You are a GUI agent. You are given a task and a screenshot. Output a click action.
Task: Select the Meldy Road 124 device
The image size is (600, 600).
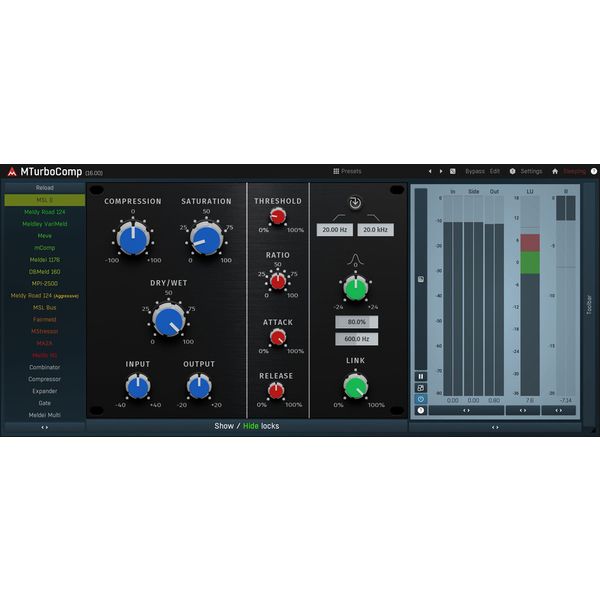tap(45, 212)
